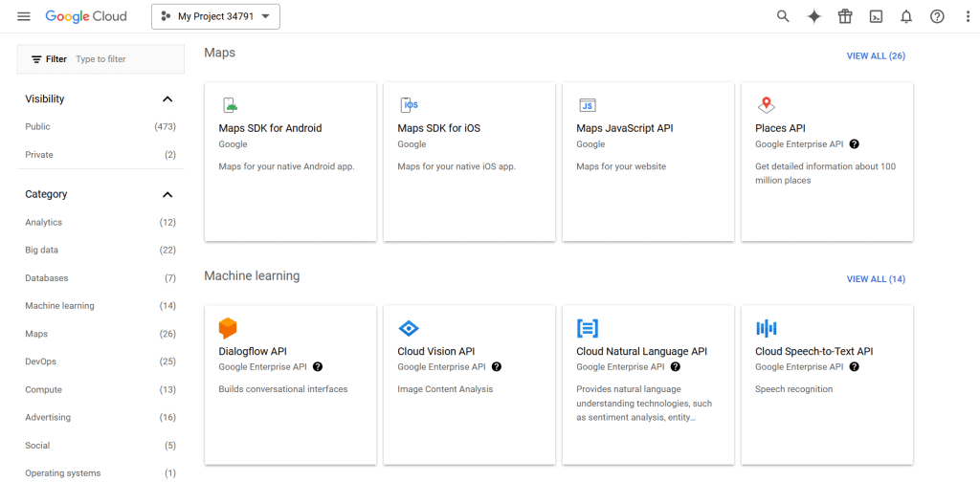Open the My Project 34791 selector
980x482 pixels.
coord(215,16)
